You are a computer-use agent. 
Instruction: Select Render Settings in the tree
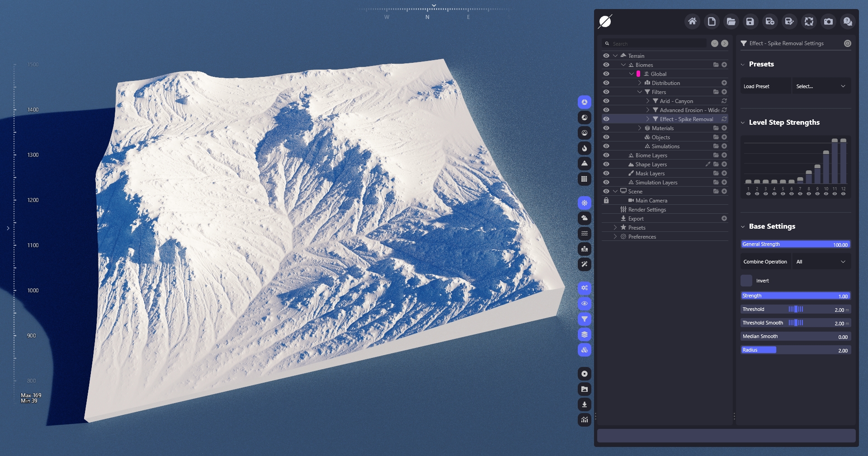pos(647,210)
